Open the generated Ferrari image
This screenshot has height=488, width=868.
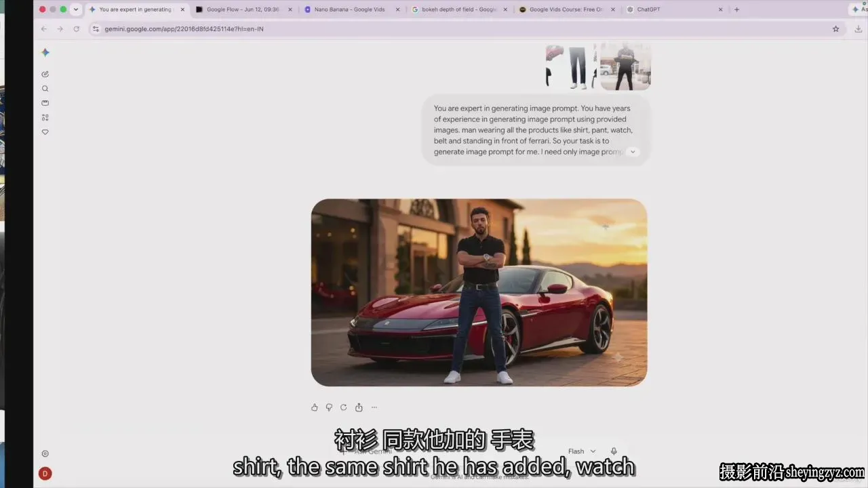click(479, 292)
